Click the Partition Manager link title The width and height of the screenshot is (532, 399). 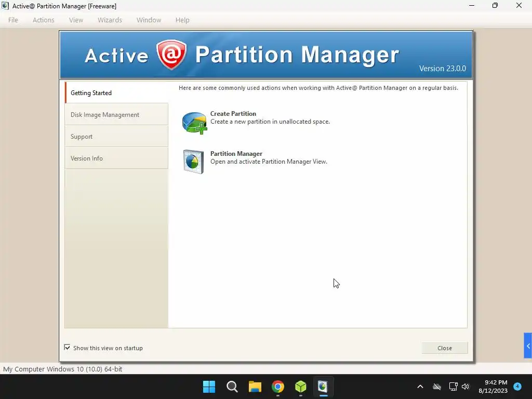pyautogui.click(x=236, y=154)
